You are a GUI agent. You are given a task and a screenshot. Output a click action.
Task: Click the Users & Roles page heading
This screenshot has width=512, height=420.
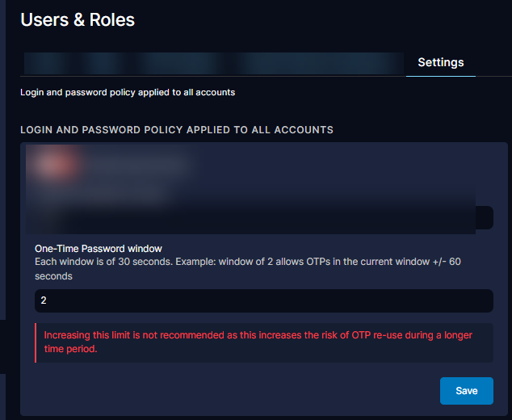click(78, 20)
